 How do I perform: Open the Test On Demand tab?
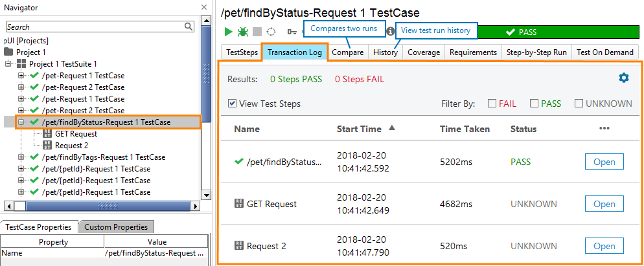(605, 52)
